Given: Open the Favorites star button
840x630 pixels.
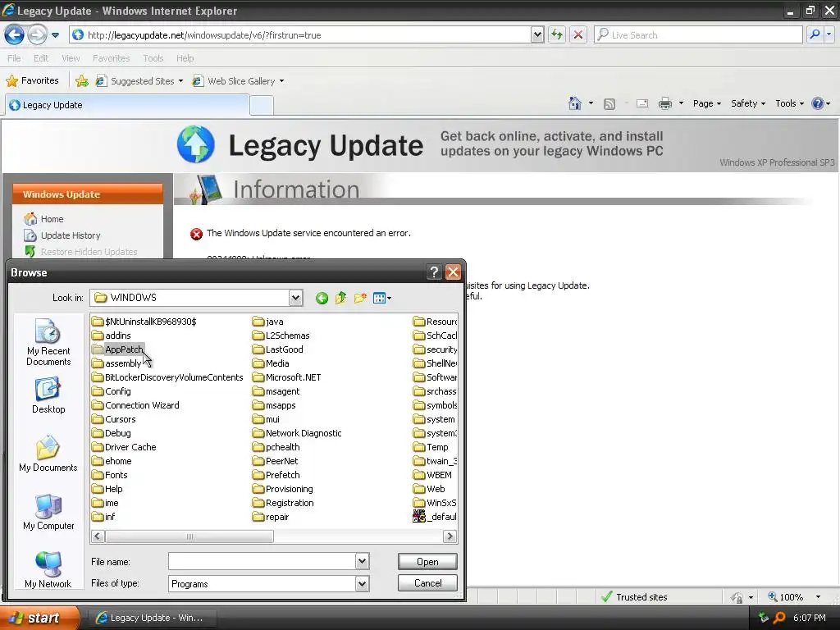Looking at the screenshot, I should pyautogui.click(x=32, y=81).
